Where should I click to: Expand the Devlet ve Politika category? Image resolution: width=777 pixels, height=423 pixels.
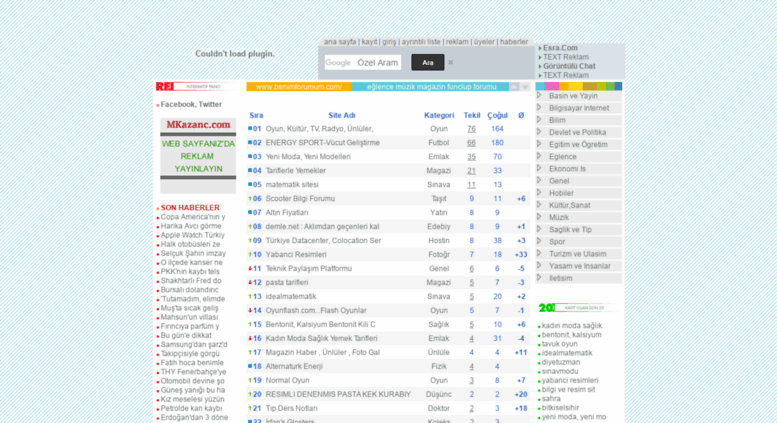click(539, 132)
